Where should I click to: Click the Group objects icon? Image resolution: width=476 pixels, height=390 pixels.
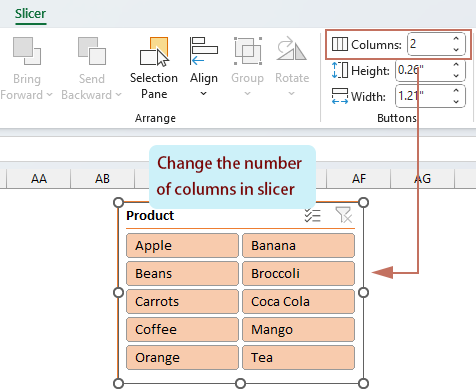coord(248,51)
